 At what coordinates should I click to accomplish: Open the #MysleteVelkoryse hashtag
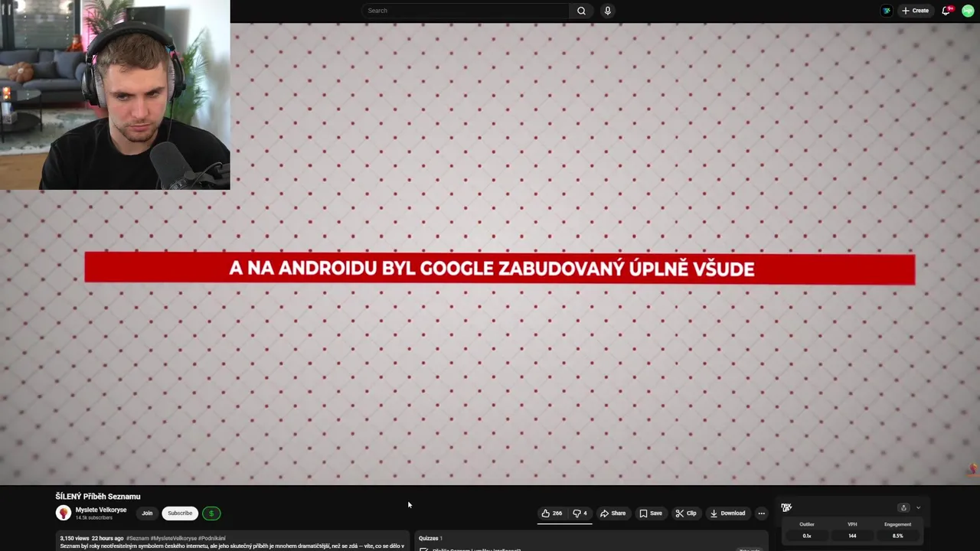[174, 538]
